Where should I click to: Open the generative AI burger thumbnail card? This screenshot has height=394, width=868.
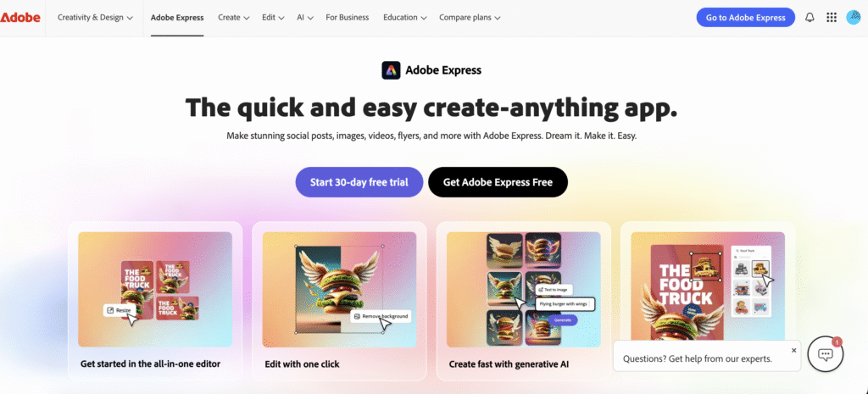point(524,301)
